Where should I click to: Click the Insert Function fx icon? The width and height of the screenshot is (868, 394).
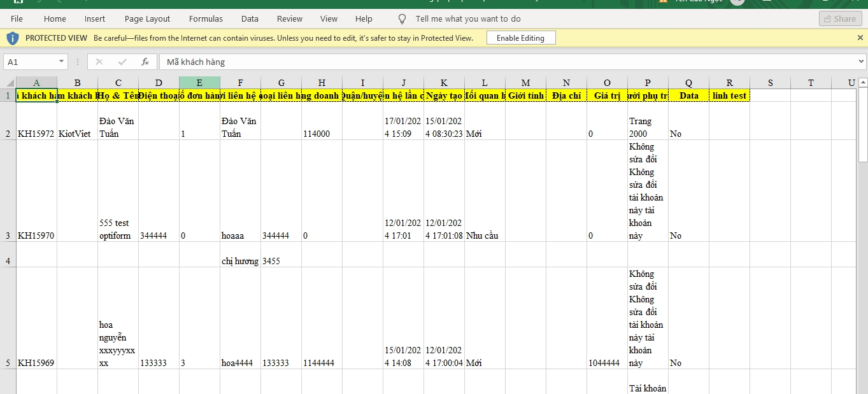pos(145,62)
